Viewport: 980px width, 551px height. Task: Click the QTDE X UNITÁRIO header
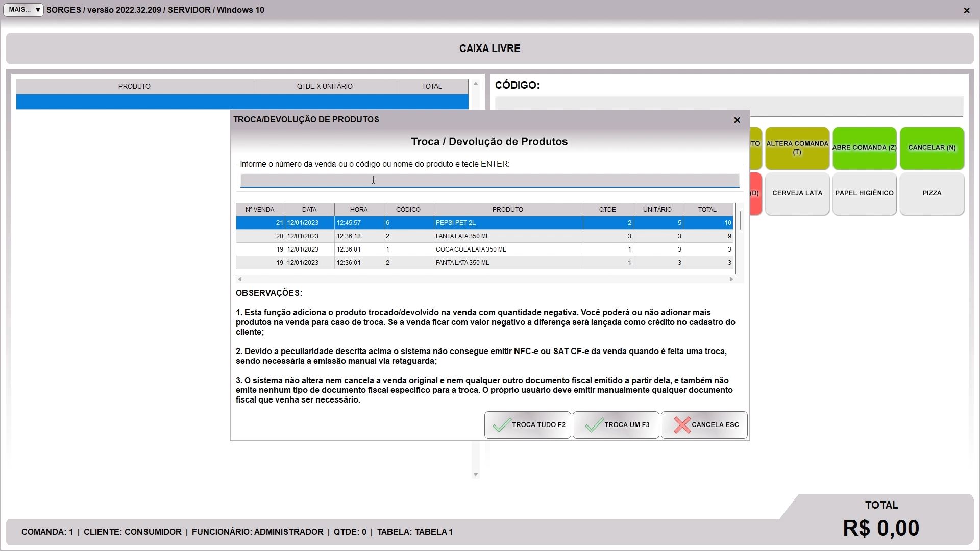[x=325, y=87]
